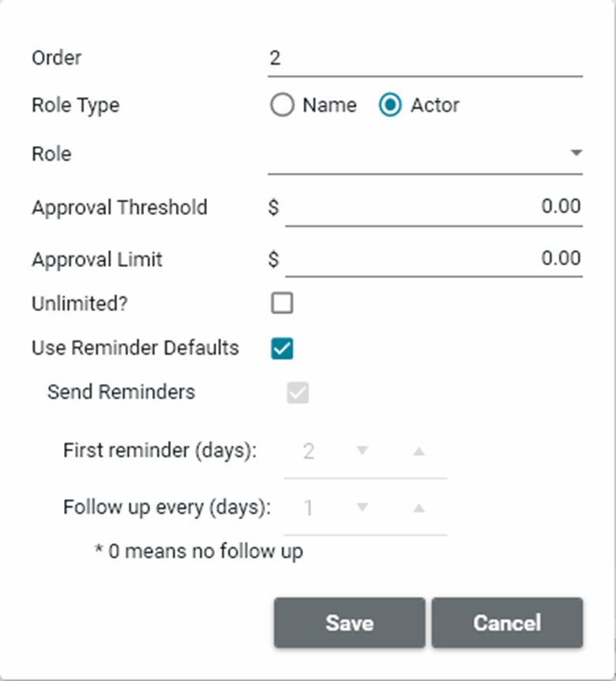
Task: Click the Name radio label text
Action: click(x=329, y=105)
